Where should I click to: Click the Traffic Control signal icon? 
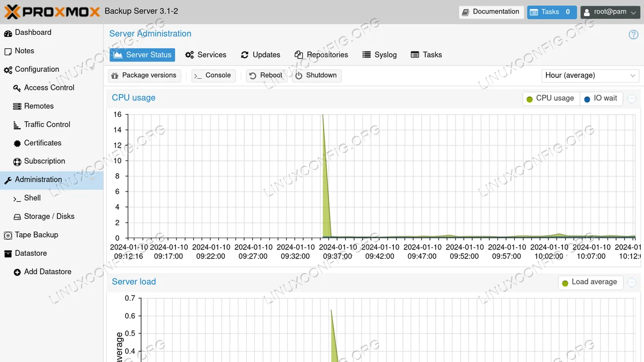click(17, 125)
